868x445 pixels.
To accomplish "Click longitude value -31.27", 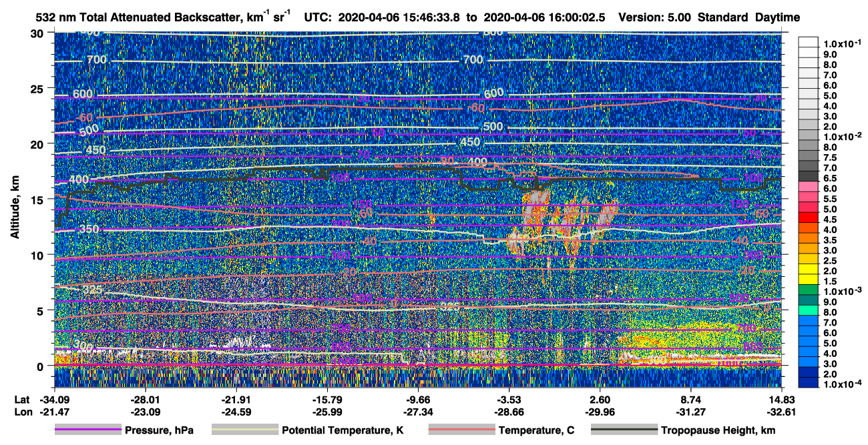I will (x=691, y=412).
